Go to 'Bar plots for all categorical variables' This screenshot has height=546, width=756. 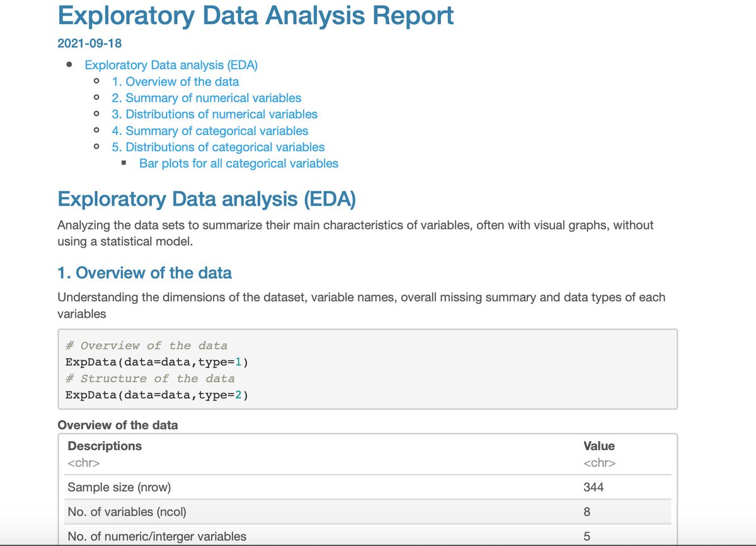(x=239, y=163)
